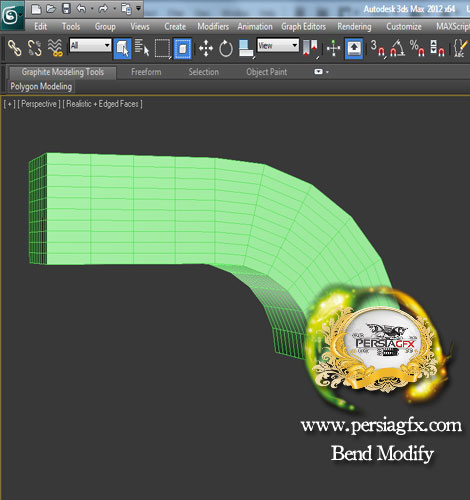This screenshot has width=470, height=500.
Task: Click the Project Folder icon in title bar
Action: [127, 9]
